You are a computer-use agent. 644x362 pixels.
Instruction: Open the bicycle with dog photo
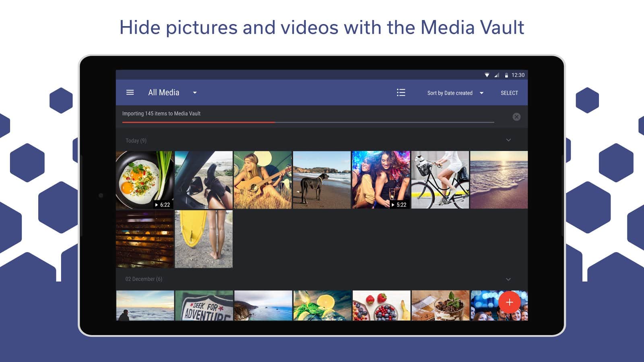[440, 180]
